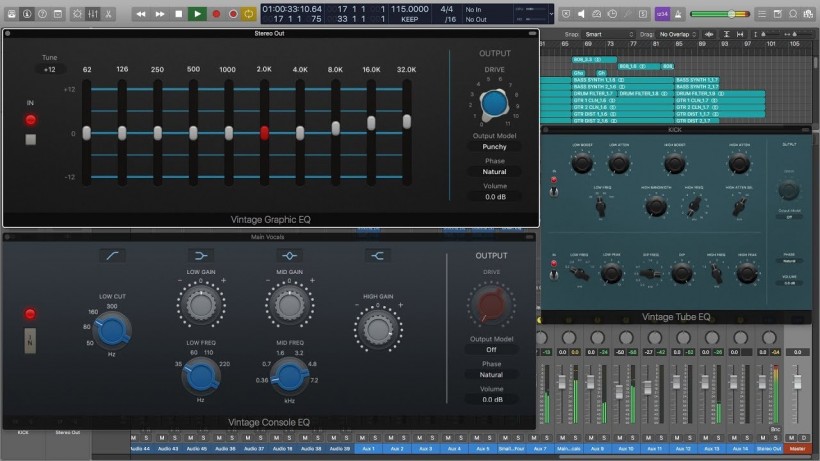Click the Tune +12 value field
820x461 pixels.
(x=49, y=70)
